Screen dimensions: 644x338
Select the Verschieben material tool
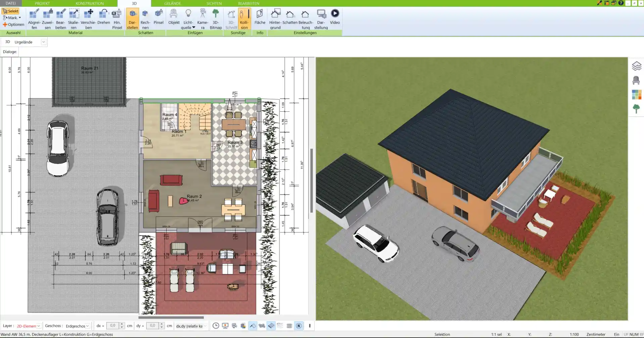[x=88, y=19]
